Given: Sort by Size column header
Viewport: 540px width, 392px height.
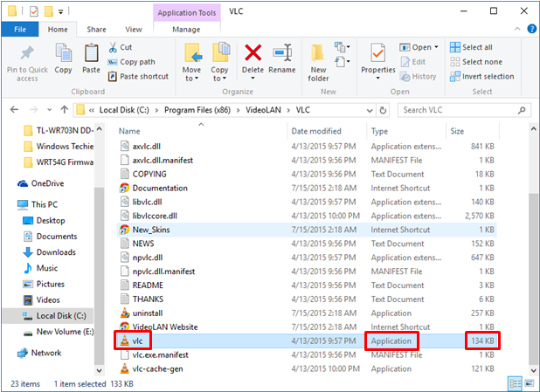Looking at the screenshot, I should click(457, 131).
